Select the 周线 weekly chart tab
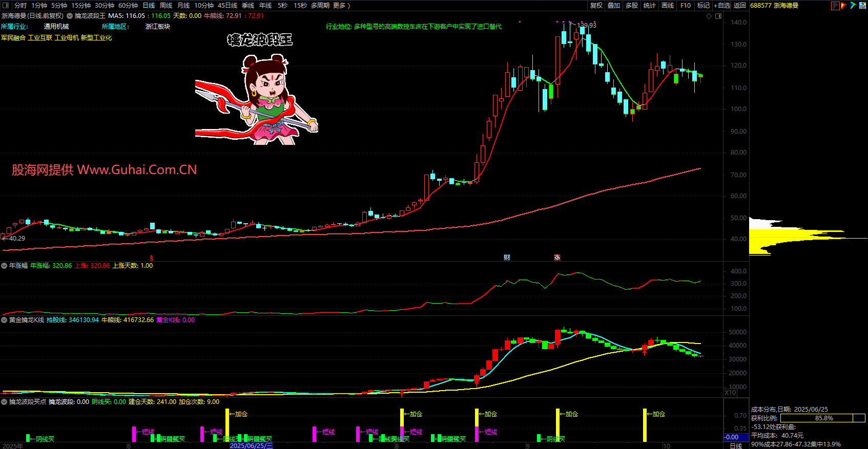The width and height of the screenshot is (868, 449). coord(166,6)
